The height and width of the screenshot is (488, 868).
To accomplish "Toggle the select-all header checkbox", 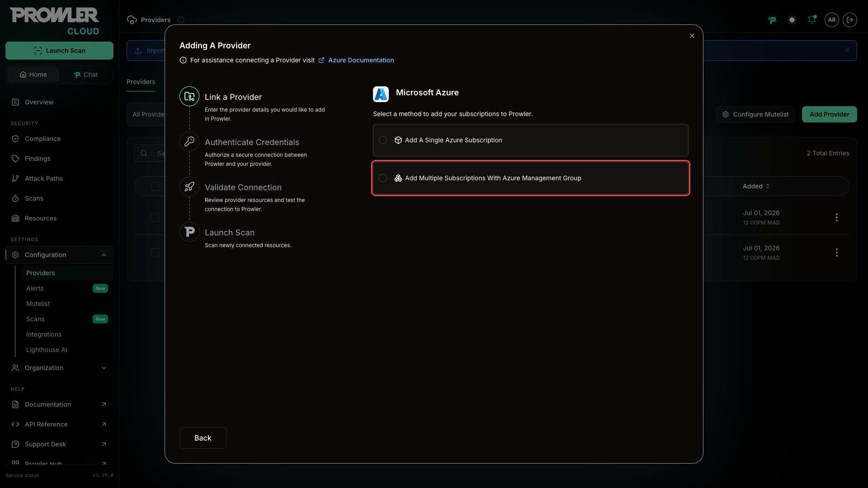I will click(x=156, y=186).
